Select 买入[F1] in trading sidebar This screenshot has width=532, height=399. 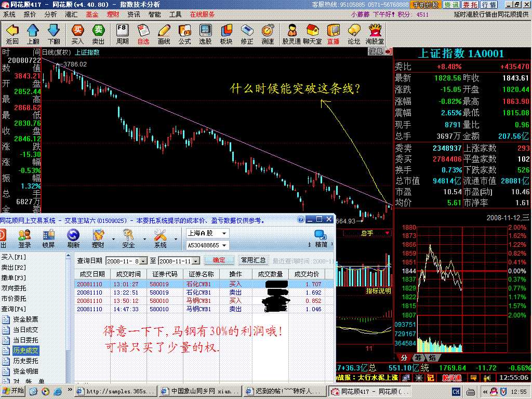[x=14, y=257]
